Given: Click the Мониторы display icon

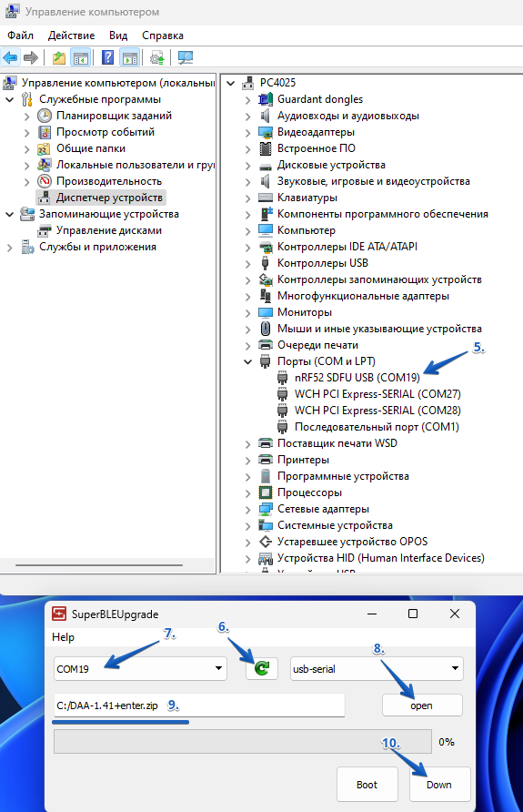Looking at the screenshot, I should coord(266,312).
